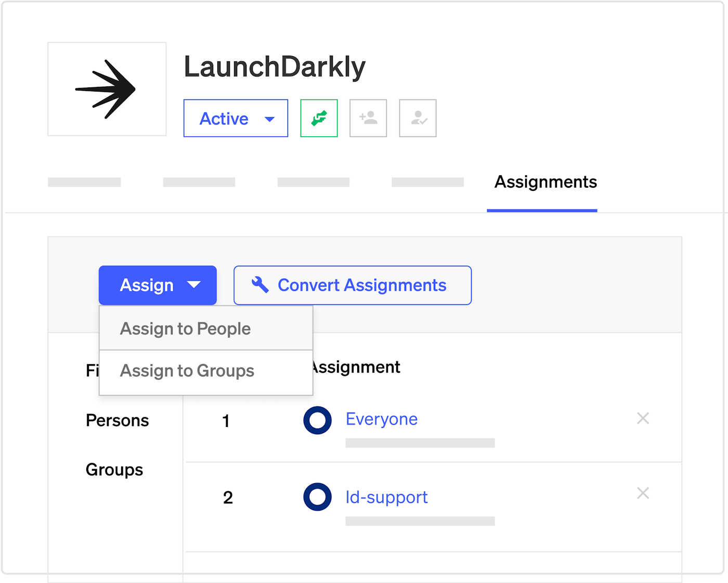The width and height of the screenshot is (728, 583).
Task: Choose Assign to Groups
Action: [x=206, y=371]
